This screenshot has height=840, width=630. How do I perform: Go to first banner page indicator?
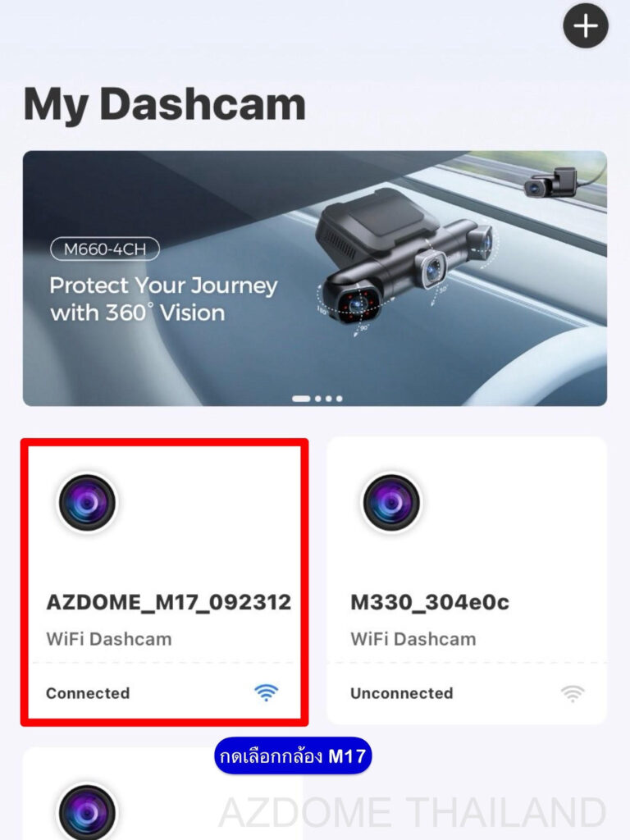[x=301, y=399]
